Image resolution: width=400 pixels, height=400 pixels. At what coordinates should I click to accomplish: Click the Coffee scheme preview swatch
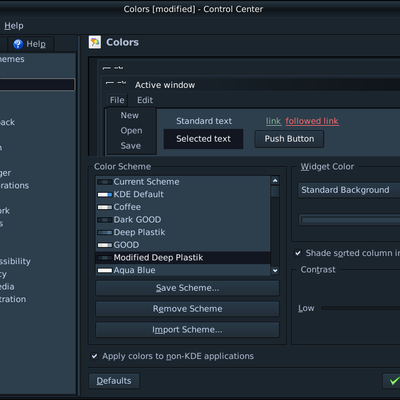(x=105, y=207)
